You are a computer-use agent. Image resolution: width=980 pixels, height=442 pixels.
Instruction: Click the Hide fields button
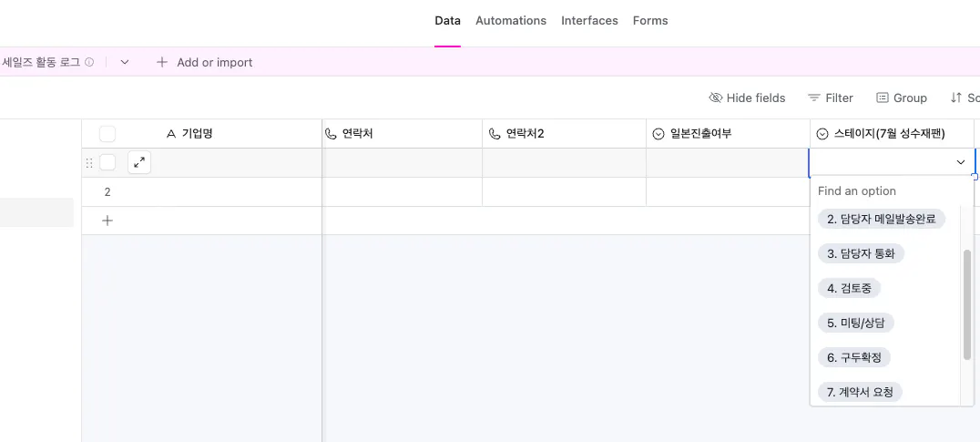pos(747,98)
